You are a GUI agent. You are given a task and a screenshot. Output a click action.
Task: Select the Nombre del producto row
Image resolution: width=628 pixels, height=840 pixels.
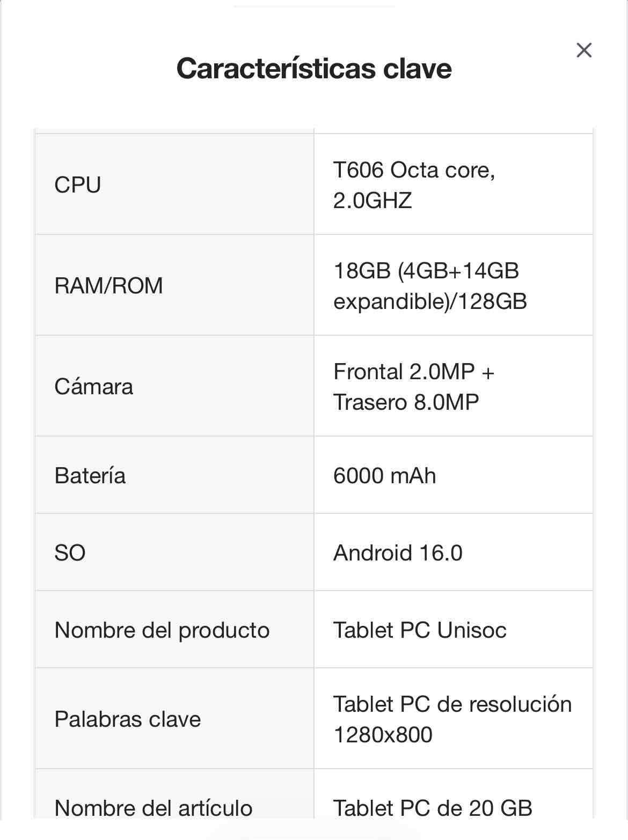(162, 630)
